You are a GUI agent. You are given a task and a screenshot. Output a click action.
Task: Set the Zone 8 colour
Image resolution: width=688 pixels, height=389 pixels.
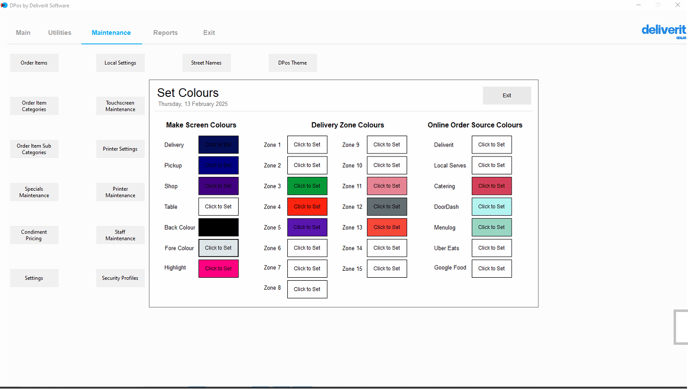(307, 289)
